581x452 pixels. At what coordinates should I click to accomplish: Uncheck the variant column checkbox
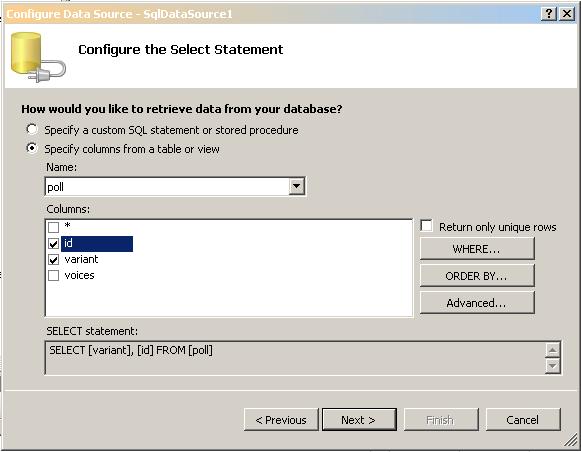(x=53, y=259)
